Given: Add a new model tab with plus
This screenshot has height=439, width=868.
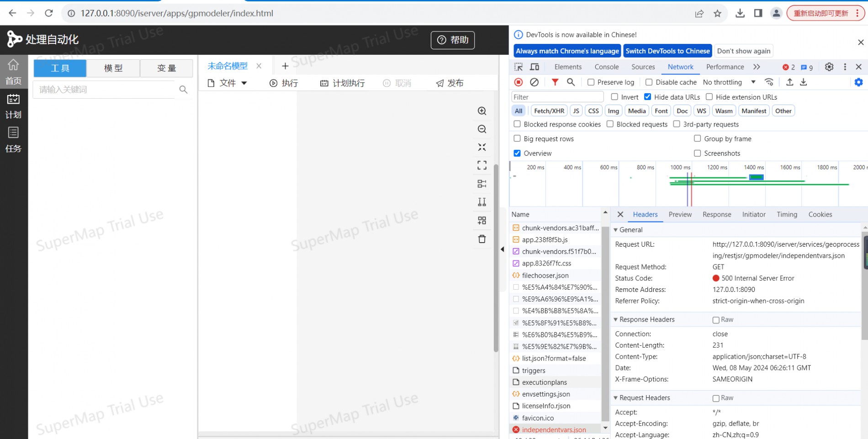Looking at the screenshot, I should coord(285,66).
